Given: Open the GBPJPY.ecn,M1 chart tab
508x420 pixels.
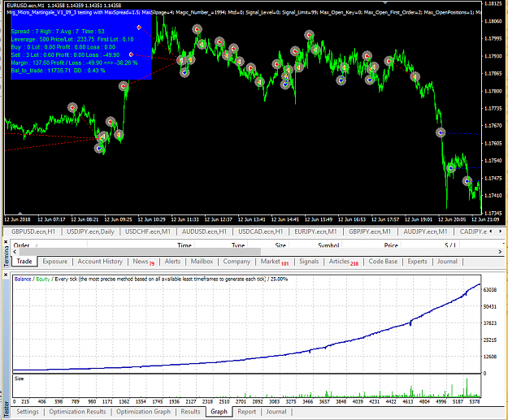Looking at the screenshot, I should coord(370,232).
